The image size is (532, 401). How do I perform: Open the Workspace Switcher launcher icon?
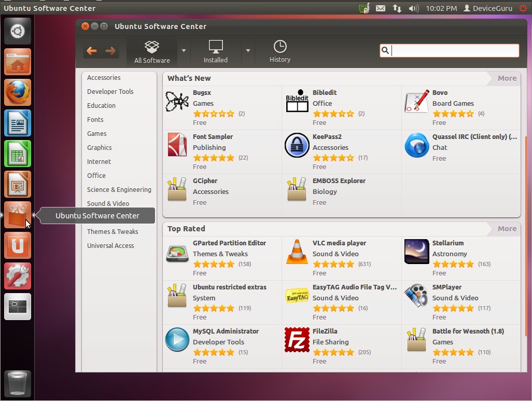click(18, 306)
